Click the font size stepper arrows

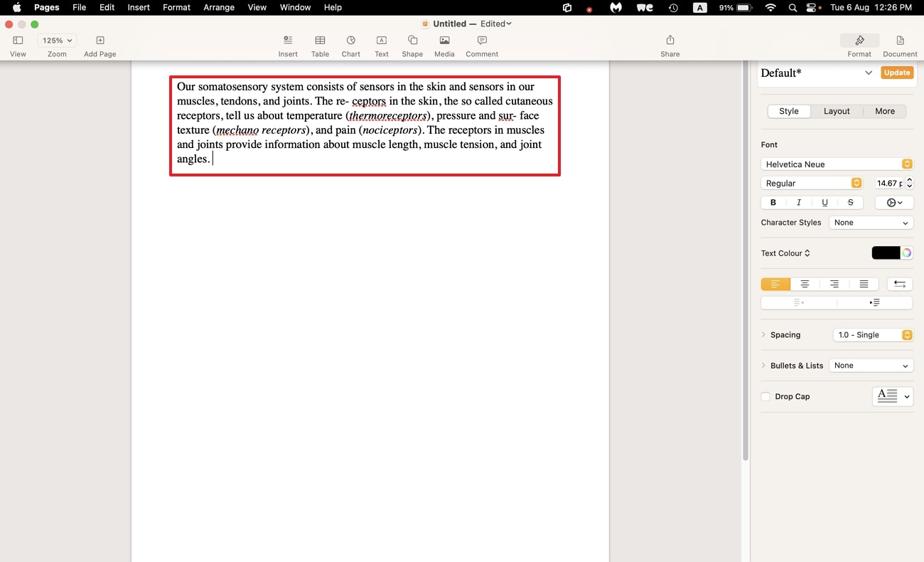[x=910, y=184]
